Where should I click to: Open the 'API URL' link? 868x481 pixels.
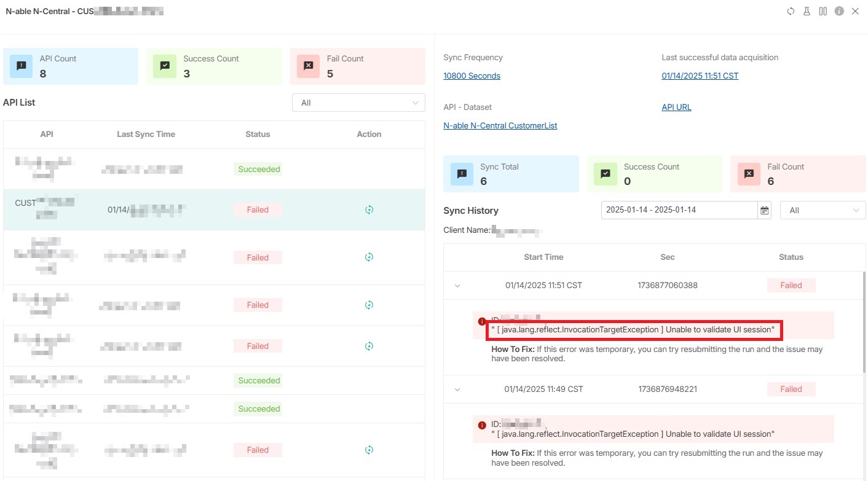tap(676, 107)
